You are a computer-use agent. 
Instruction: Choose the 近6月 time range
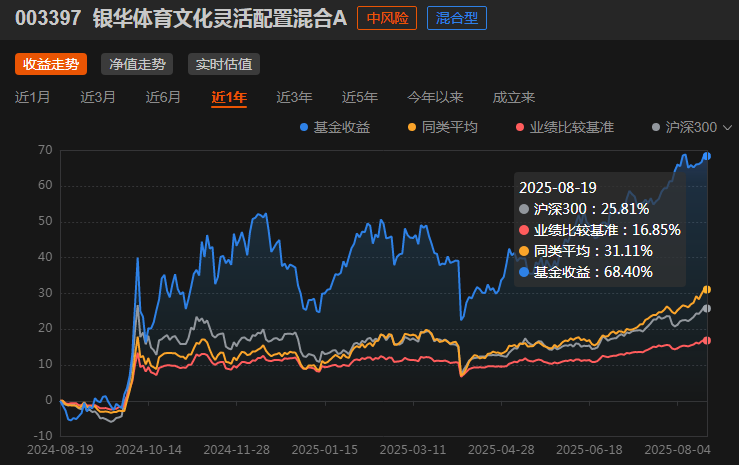pyautogui.click(x=163, y=98)
